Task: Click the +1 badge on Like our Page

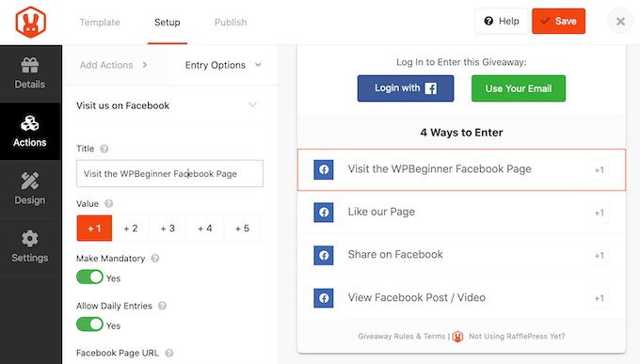Action: 600,213
